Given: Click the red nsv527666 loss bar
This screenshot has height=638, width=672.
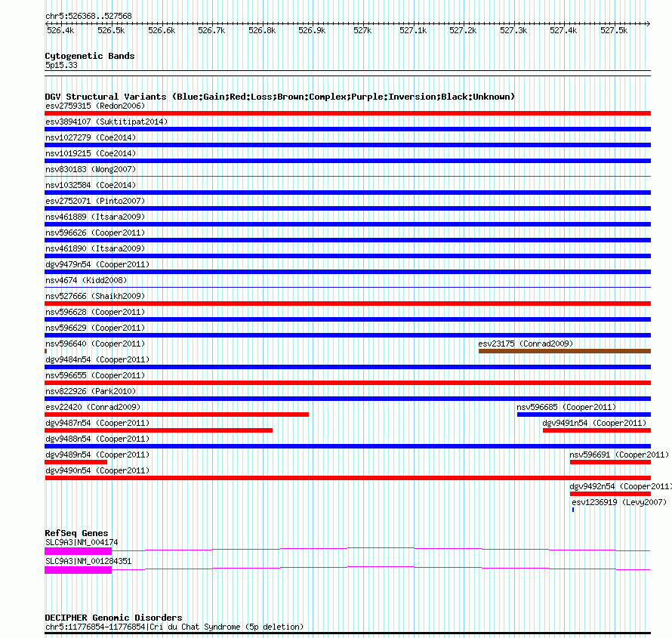Looking at the screenshot, I should (x=347, y=304).
